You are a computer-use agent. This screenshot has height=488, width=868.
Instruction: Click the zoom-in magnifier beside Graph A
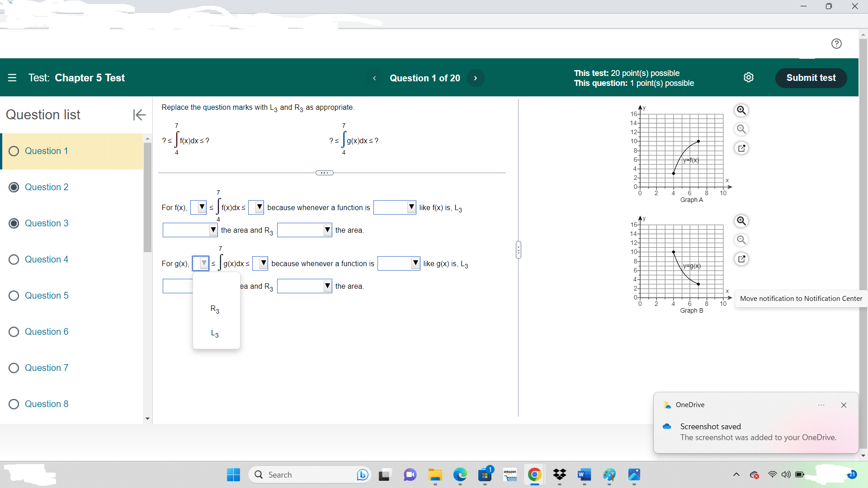pyautogui.click(x=741, y=110)
